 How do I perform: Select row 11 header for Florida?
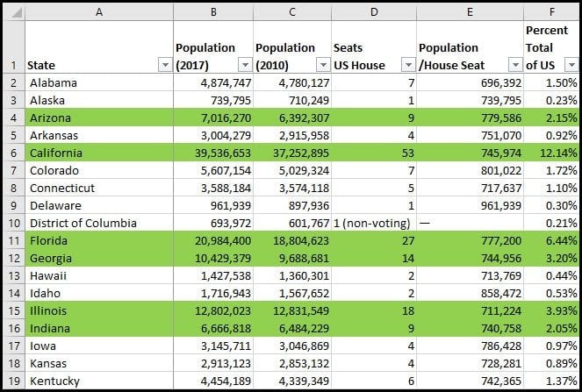coord(14,240)
